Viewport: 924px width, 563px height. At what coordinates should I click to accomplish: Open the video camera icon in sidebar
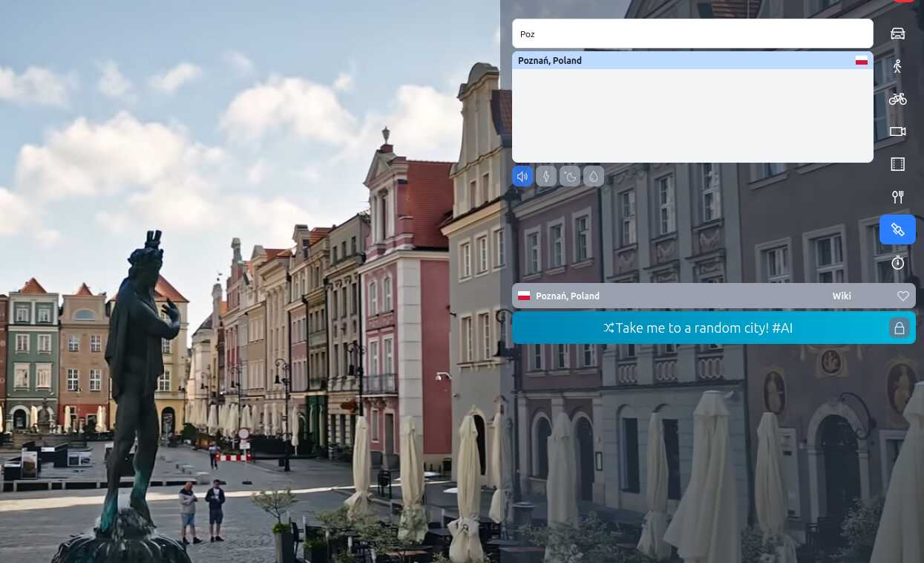point(897,131)
